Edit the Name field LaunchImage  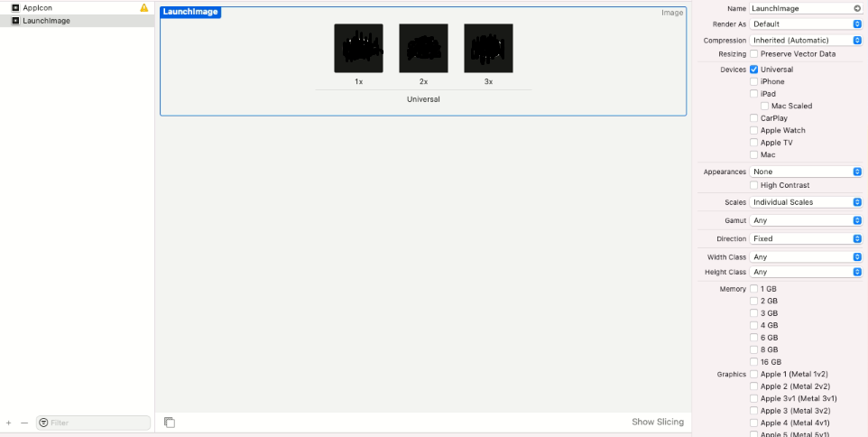[806, 8]
